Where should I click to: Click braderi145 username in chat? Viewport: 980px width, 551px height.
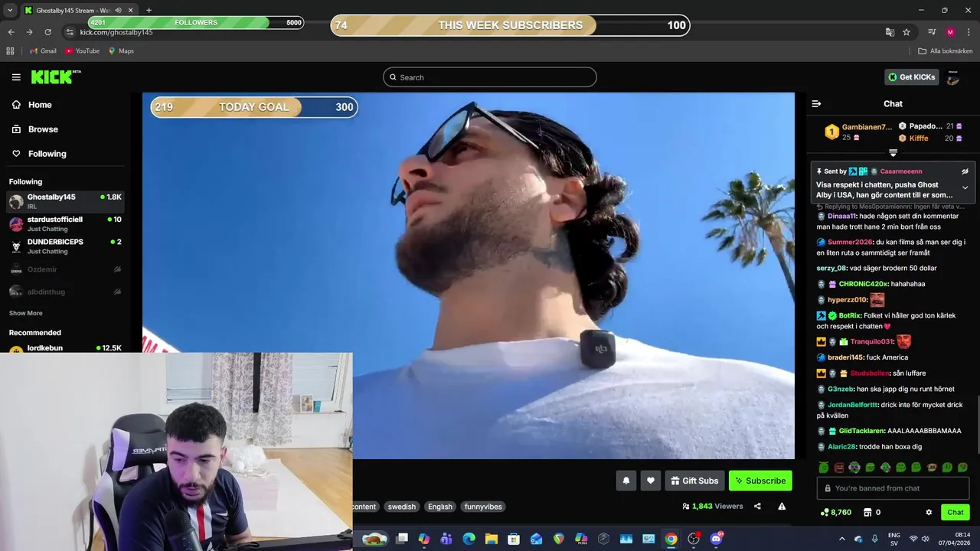[x=845, y=357]
